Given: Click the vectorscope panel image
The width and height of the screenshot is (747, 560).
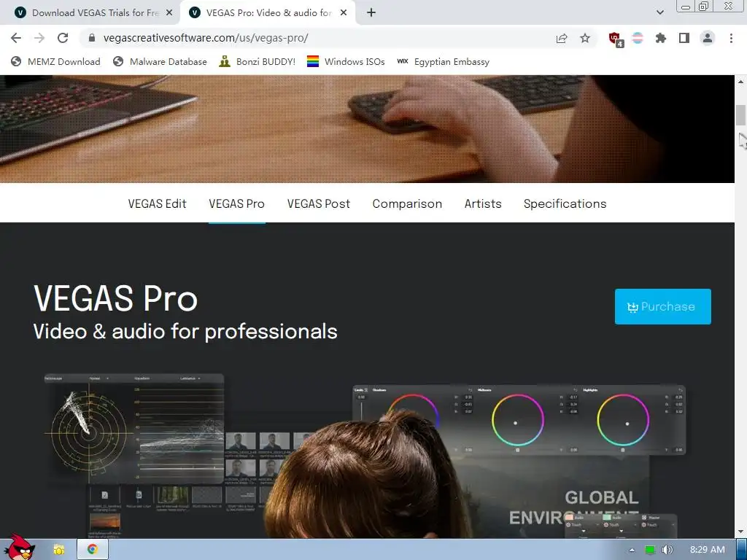Looking at the screenshot, I should (x=134, y=428).
